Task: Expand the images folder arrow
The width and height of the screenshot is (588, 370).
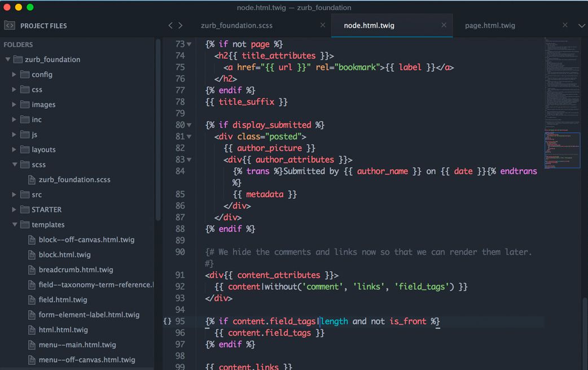Action: (14, 105)
